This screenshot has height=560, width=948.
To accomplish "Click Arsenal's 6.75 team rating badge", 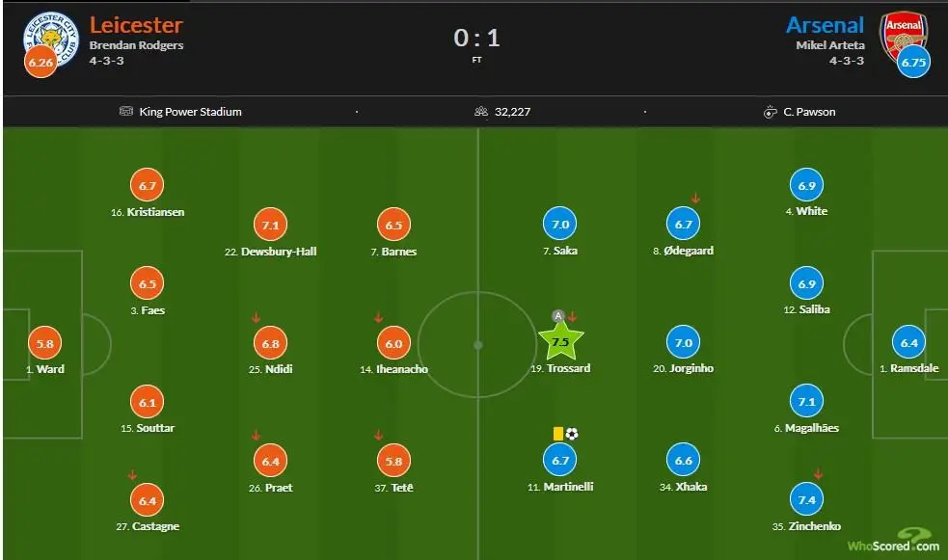I will [x=913, y=63].
